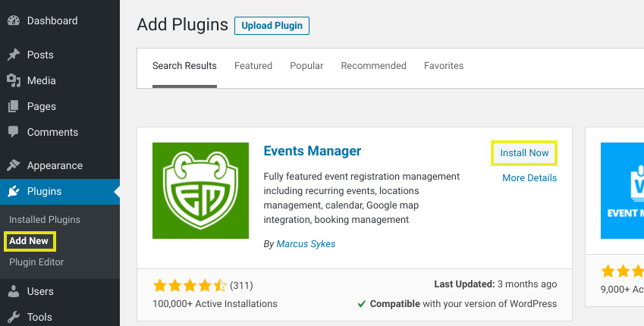Open the Events Manager title link
Image resolution: width=644 pixels, height=326 pixels.
(x=313, y=151)
